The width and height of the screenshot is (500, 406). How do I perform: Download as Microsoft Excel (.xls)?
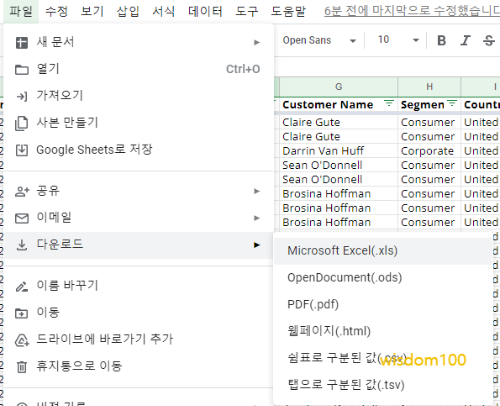(x=383, y=251)
